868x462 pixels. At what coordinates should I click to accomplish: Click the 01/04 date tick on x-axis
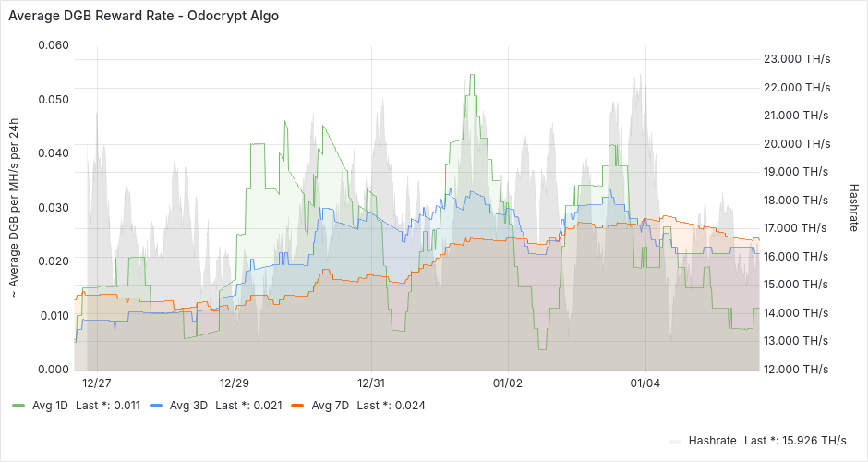pyautogui.click(x=645, y=383)
